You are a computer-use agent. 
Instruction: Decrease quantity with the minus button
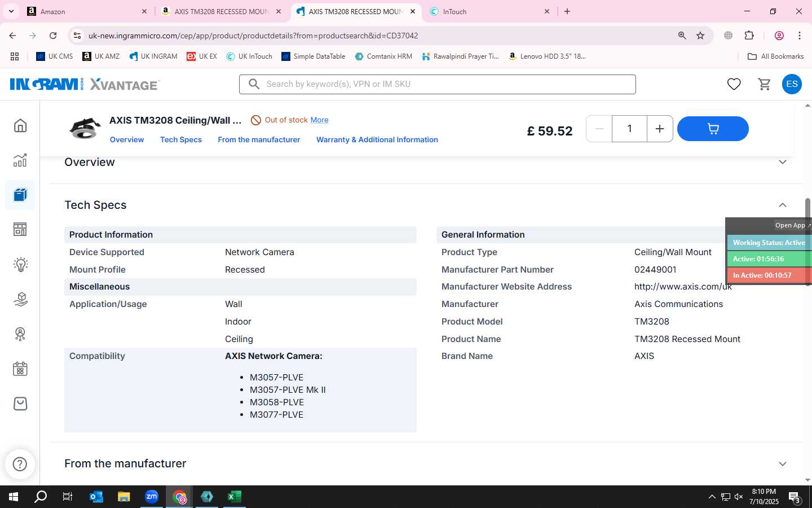pyautogui.click(x=599, y=129)
